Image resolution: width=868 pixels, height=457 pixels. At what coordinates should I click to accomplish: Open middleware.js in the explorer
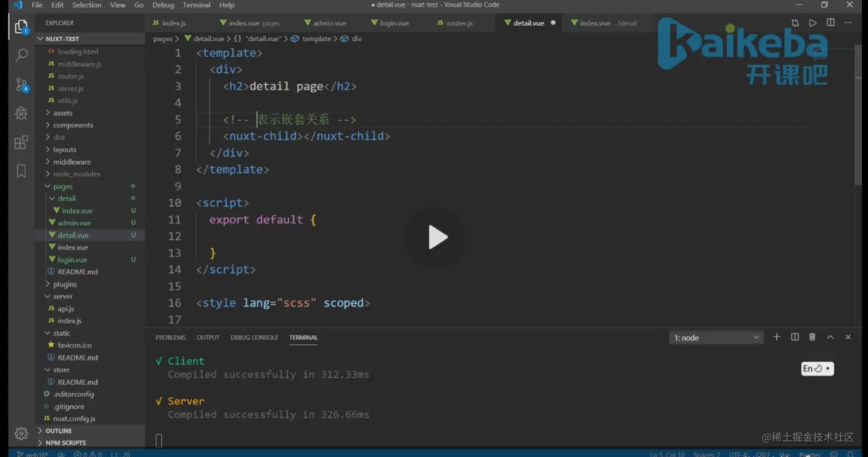click(x=79, y=64)
